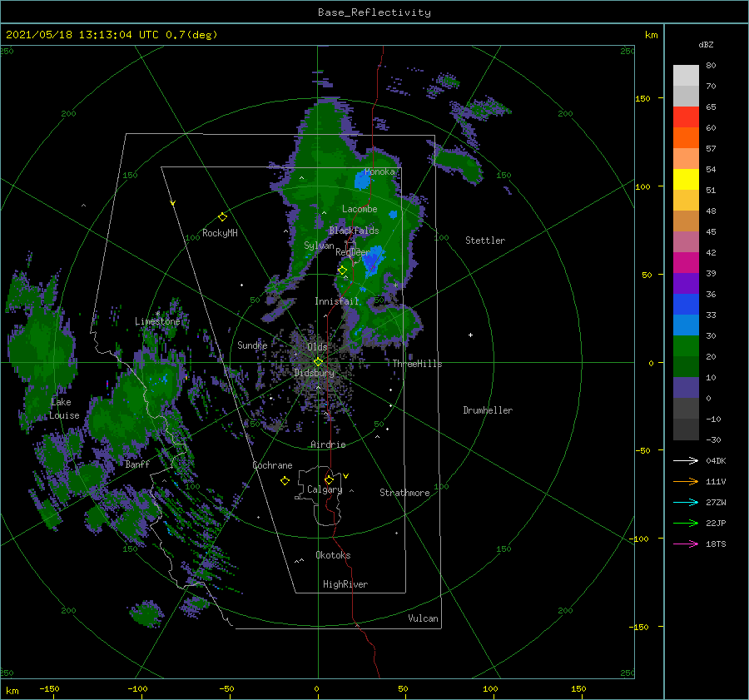Pick the magenta 39-42 dBZ swatch
The width and height of the screenshot is (749, 700).
686,263
